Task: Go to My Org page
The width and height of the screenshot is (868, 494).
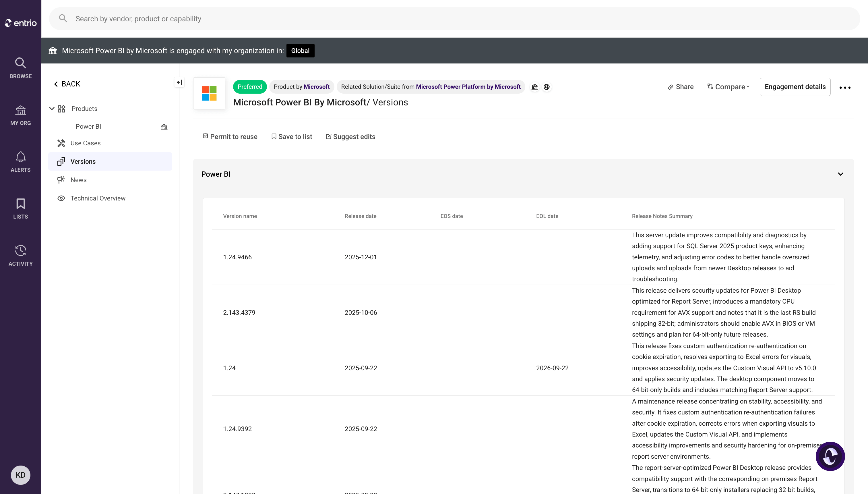Action: pos(21,115)
